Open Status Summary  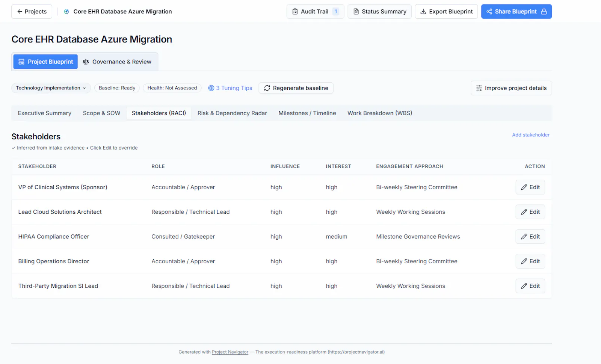coord(379,12)
